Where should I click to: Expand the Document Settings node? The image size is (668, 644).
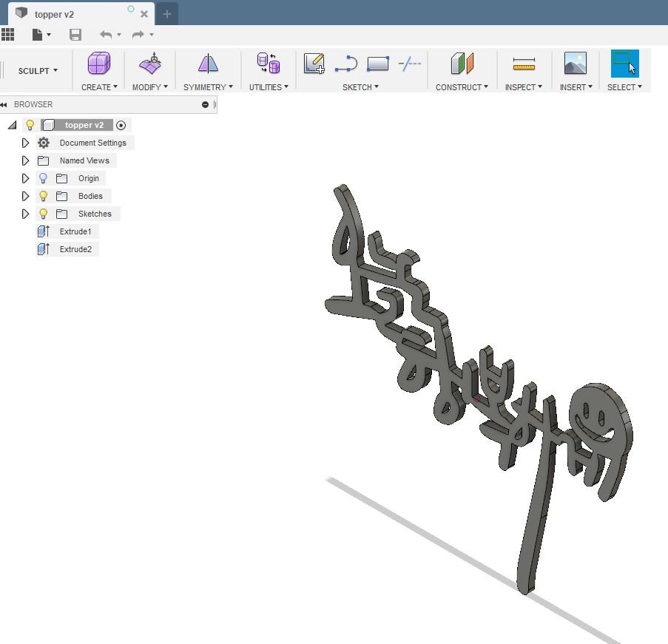pyautogui.click(x=25, y=143)
